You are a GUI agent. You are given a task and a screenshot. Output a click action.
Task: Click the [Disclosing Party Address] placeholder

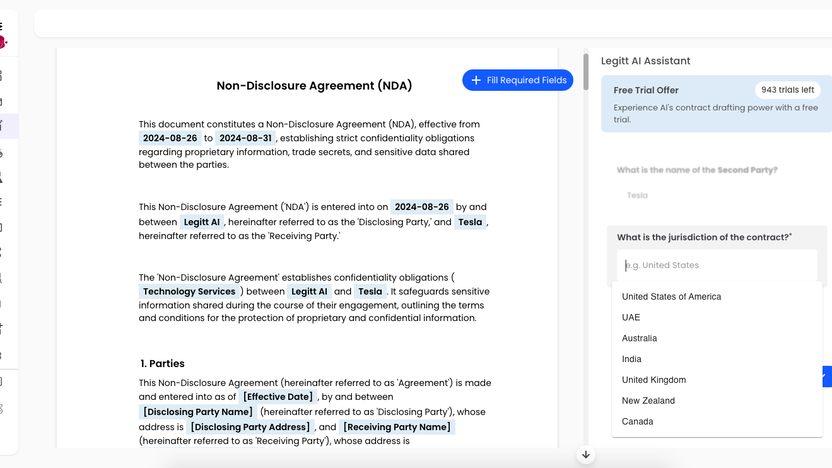click(x=250, y=427)
